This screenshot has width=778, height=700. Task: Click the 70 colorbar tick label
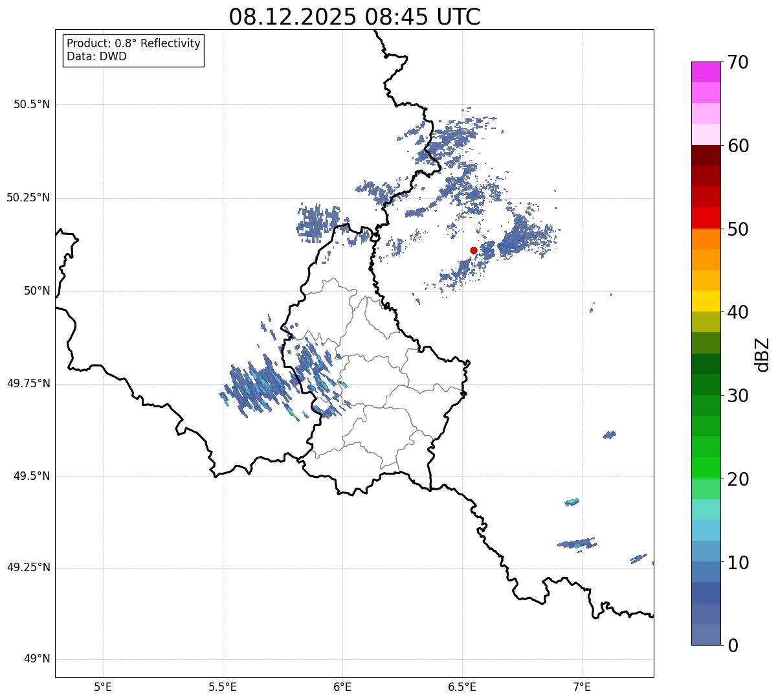point(738,62)
